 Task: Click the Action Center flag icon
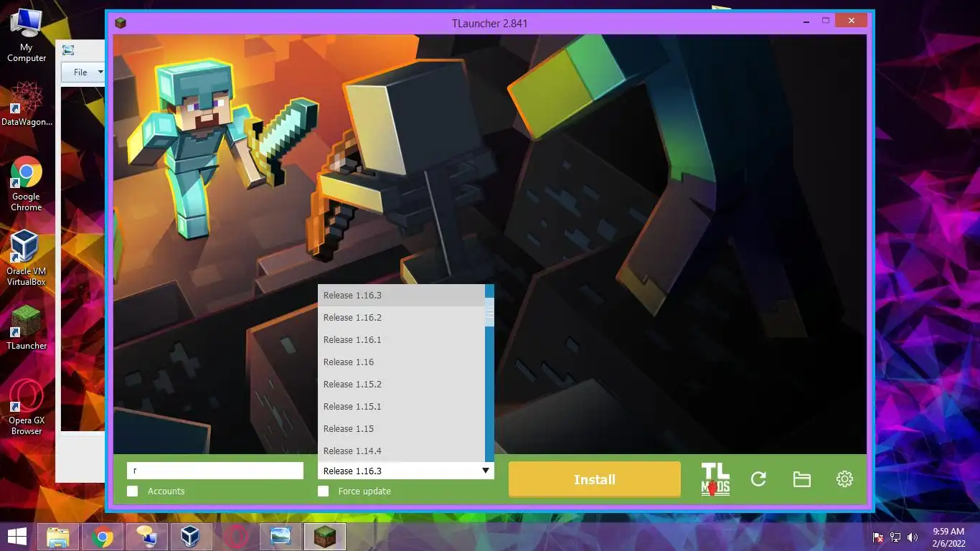coord(878,537)
